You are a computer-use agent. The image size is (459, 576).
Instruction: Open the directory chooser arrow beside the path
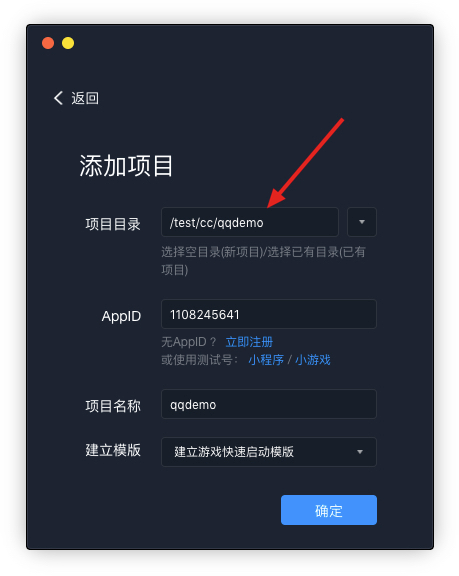362,222
